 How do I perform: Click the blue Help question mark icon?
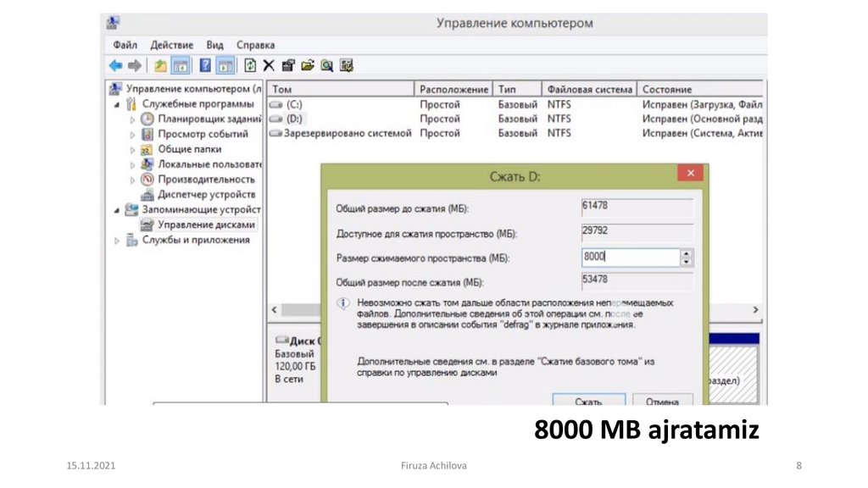click(x=205, y=65)
